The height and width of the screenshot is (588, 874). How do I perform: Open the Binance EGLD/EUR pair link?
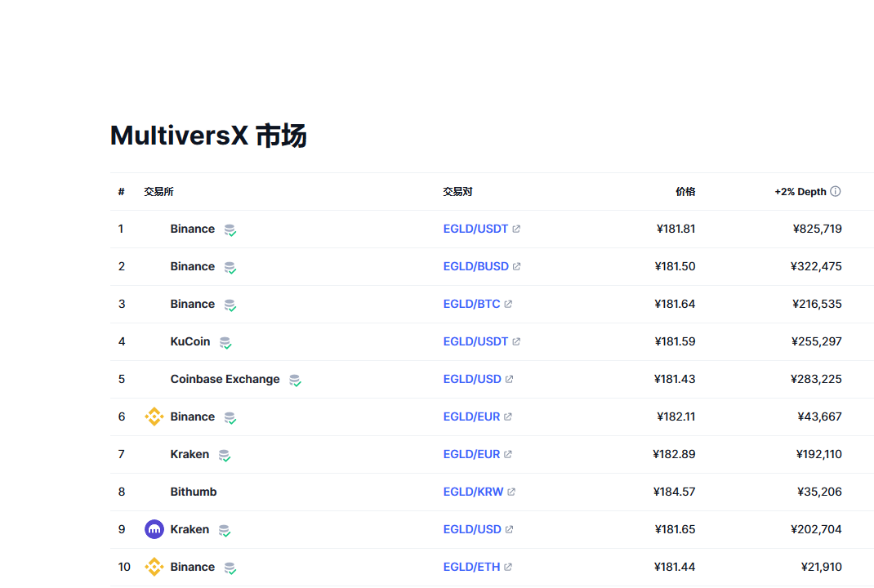(x=471, y=416)
